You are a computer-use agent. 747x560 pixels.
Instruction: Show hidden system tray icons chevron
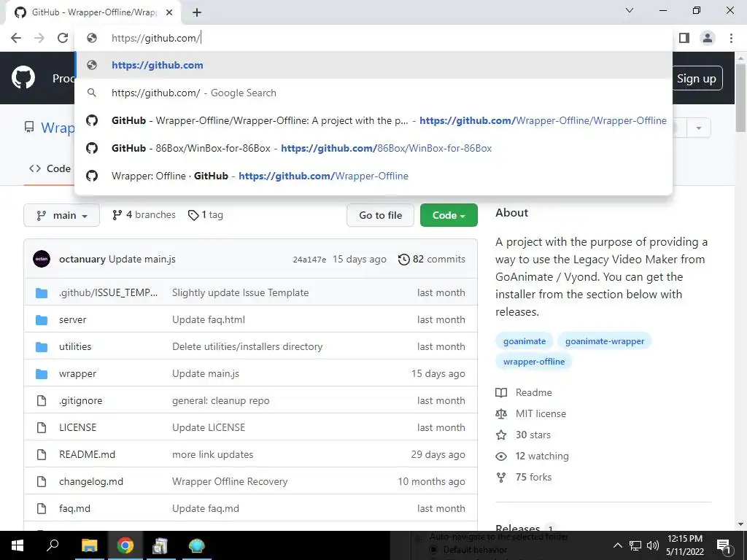tap(617, 545)
